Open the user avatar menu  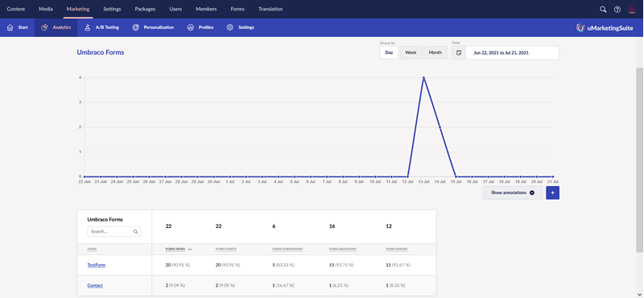pos(632,9)
